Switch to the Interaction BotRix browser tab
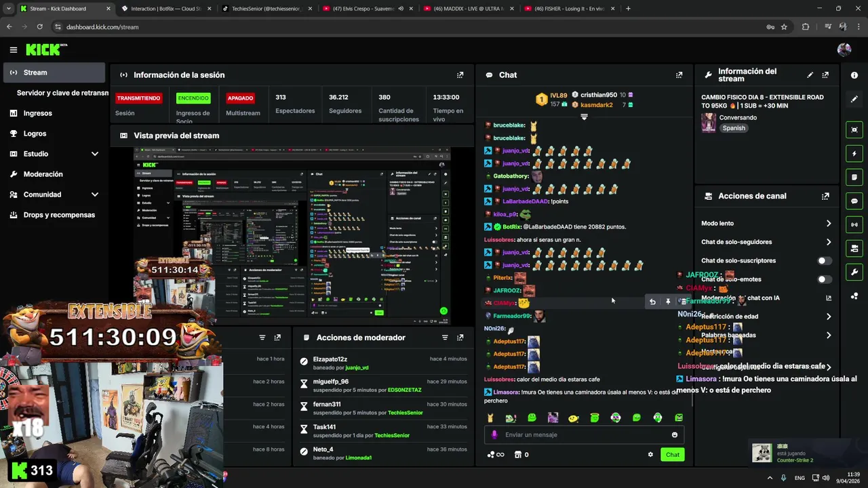 point(164,9)
